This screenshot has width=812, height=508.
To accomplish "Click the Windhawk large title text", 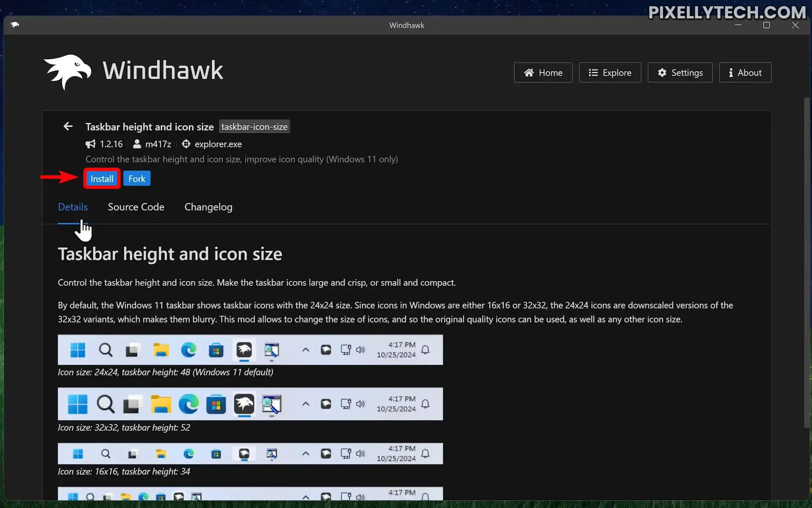I will click(163, 70).
